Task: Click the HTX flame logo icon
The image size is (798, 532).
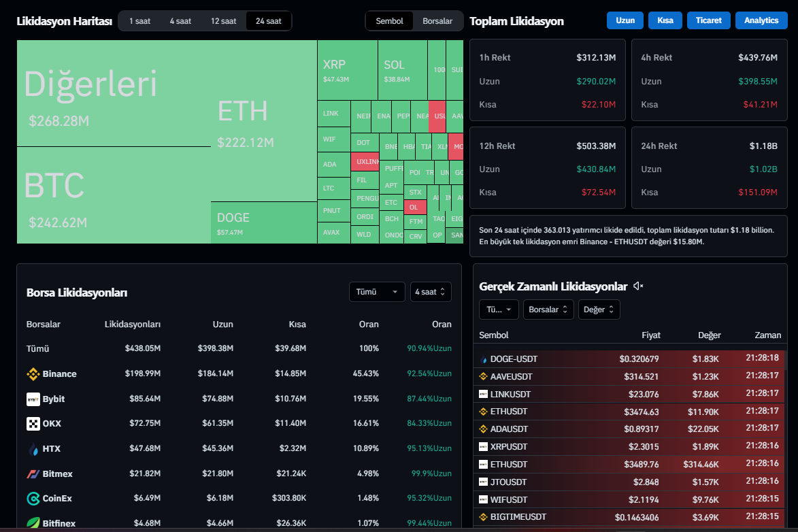Action: pyautogui.click(x=33, y=449)
